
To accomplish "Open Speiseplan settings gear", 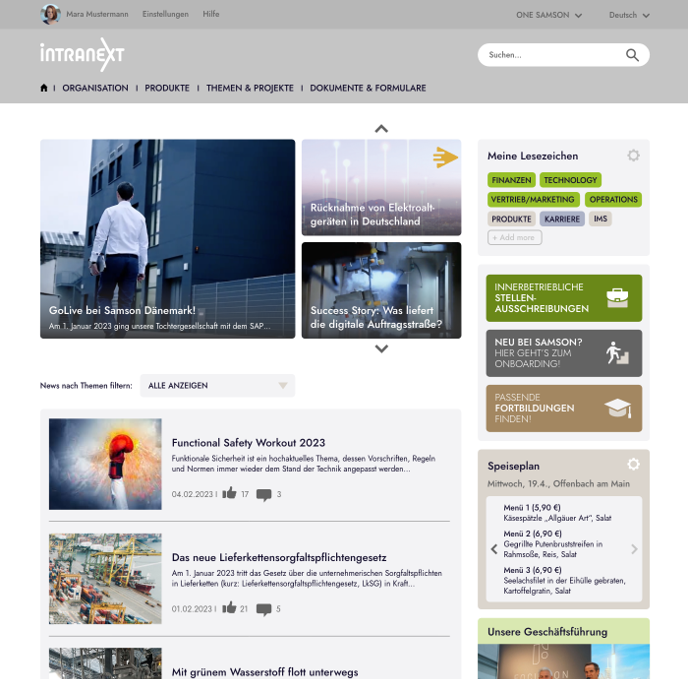I will (633, 464).
